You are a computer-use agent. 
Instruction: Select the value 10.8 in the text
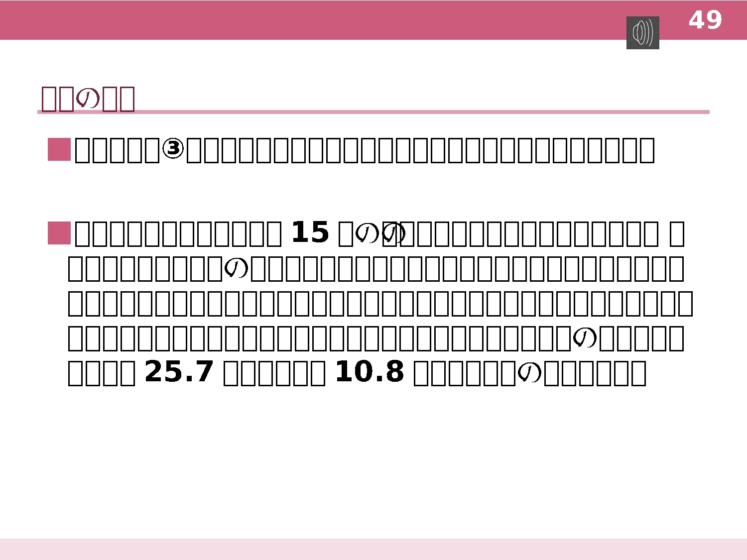point(369,372)
